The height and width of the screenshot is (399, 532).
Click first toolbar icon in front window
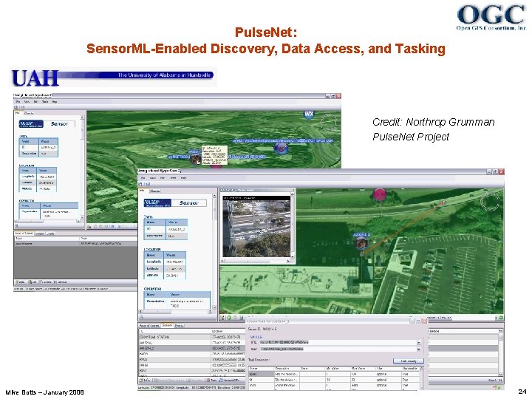pyautogui.click(x=140, y=184)
